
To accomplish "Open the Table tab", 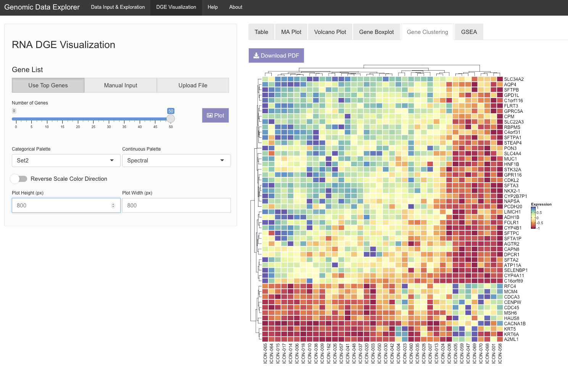I will [x=261, y=32].
